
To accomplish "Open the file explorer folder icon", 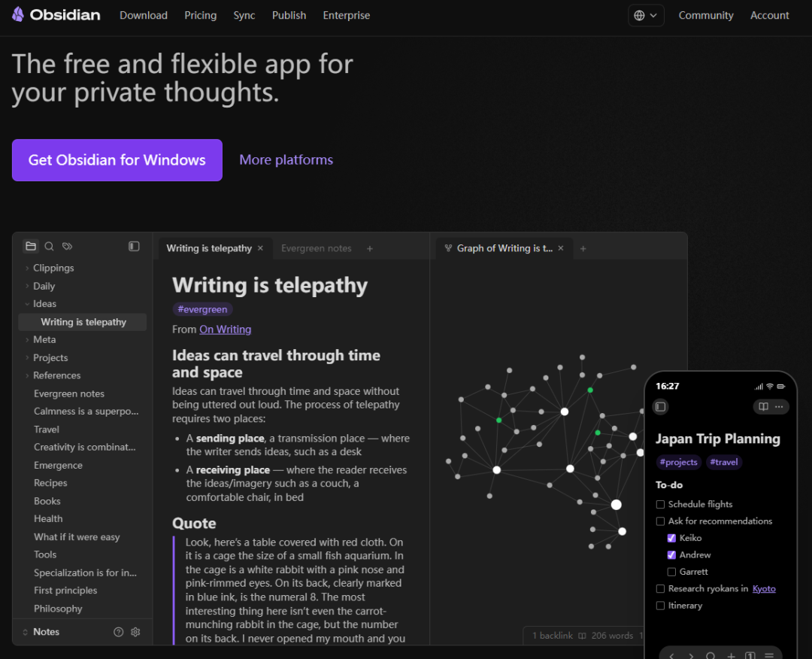I will [31, 246].
